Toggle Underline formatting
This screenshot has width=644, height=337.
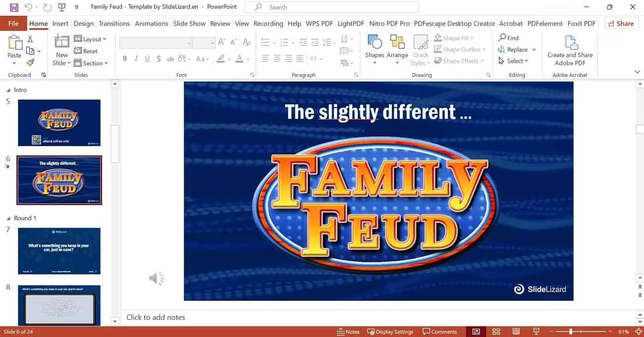(147, 58)
